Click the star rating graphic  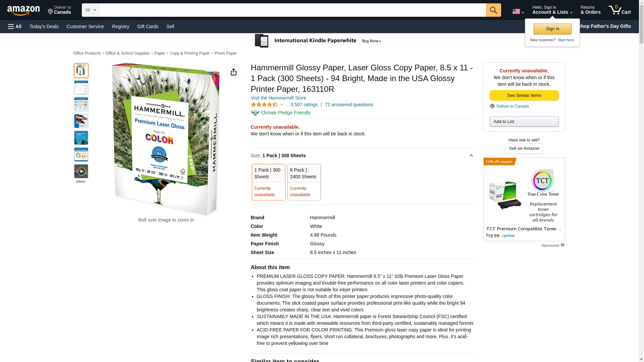[x=264, y=105]
